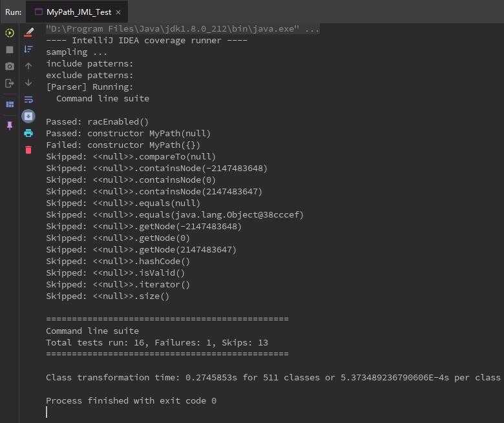Screen dimensions: 504x423
Task: Jump up the stack trace arrow
Action: point(28,66)
